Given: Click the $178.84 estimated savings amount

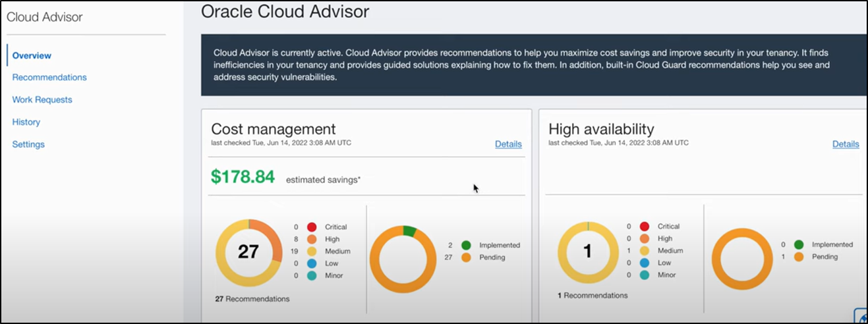Looking at the screenshot, I should point(243,176).
